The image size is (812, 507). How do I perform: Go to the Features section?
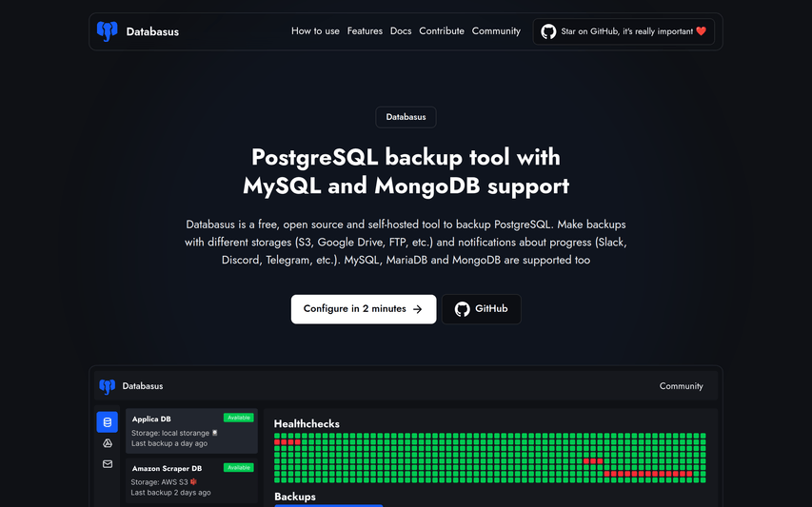365,31
